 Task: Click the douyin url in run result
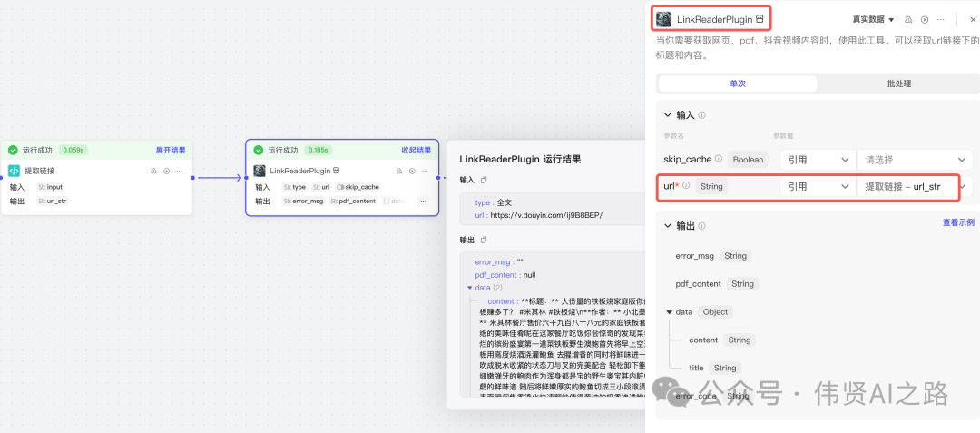[x=547, y=215]
